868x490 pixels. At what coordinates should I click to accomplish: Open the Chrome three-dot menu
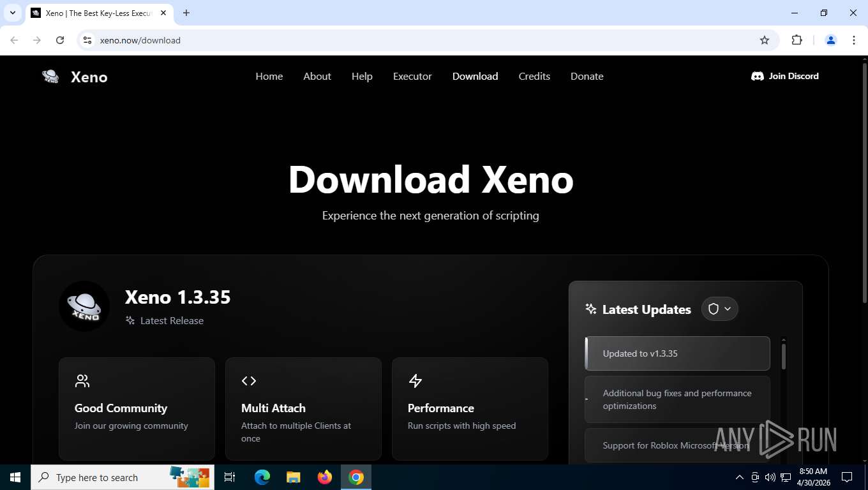(854, 40)
